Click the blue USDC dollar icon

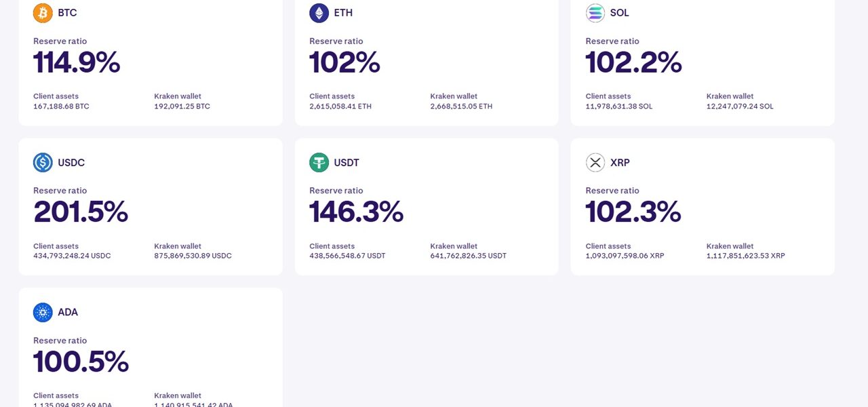(x=43, y=163)
